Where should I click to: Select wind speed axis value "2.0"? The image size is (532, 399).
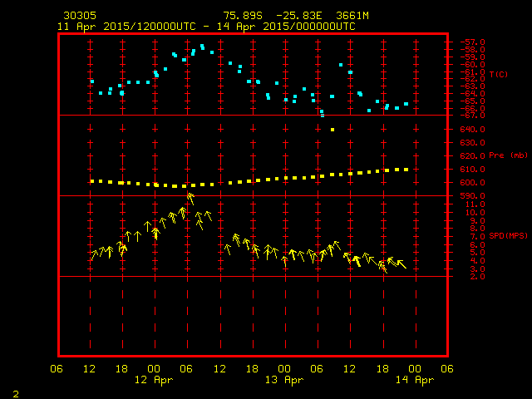tap(477, 277)
